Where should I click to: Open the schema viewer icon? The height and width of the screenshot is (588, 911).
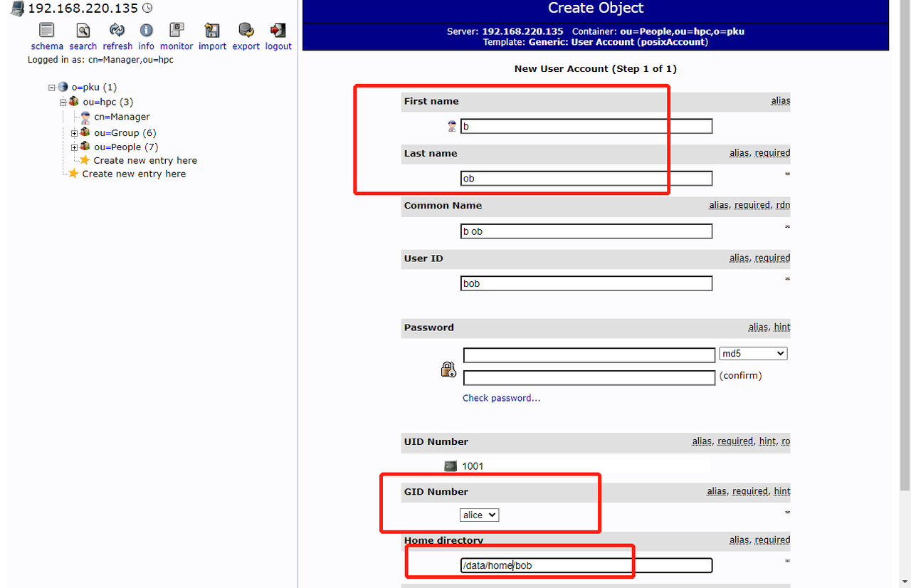pos(47,31)
